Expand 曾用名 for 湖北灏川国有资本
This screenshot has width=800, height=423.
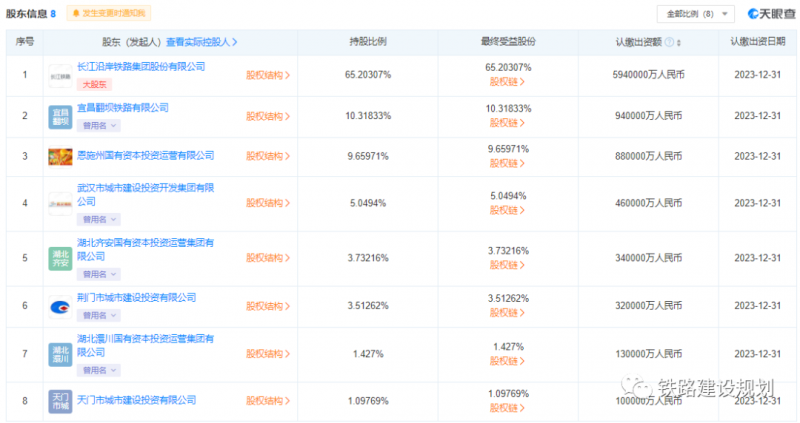[x=99, y=370]
